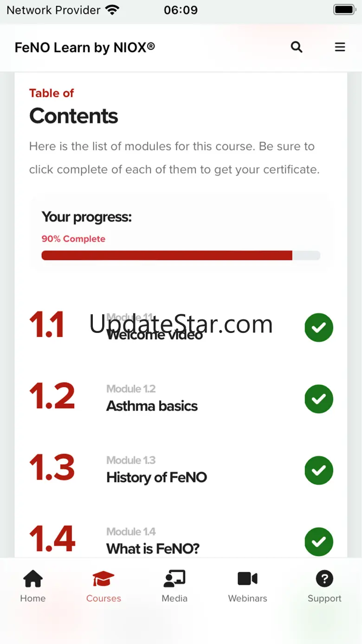The height and width of the screenshot is (644, 362).
Task: Tap the Webinars video camera icon
Action: (247, 579)
